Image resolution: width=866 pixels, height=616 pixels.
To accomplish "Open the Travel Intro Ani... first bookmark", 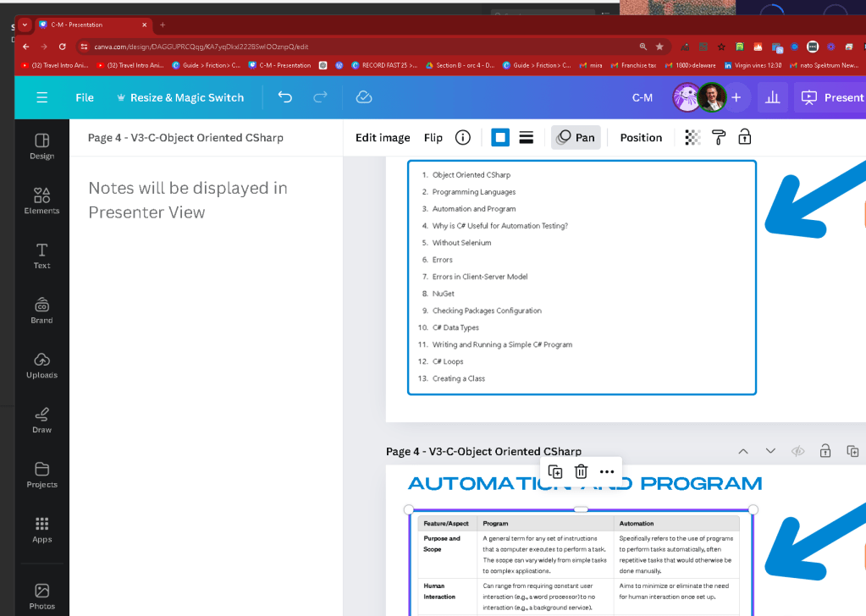I will tap(55, 65).
